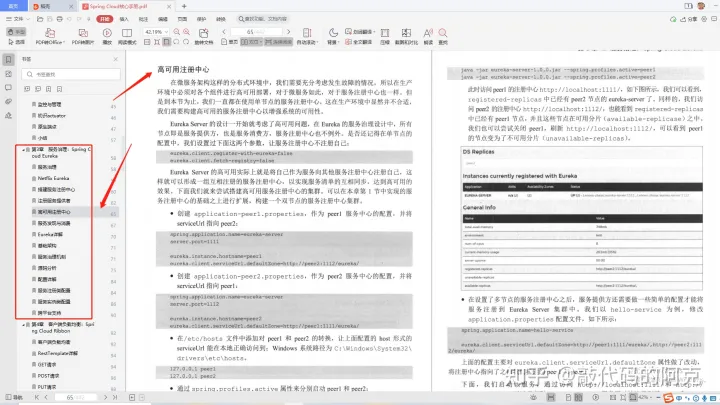Click the Sogou input method tray icon
The height and width of the screenshot is (405, 720).
(668, 398)
